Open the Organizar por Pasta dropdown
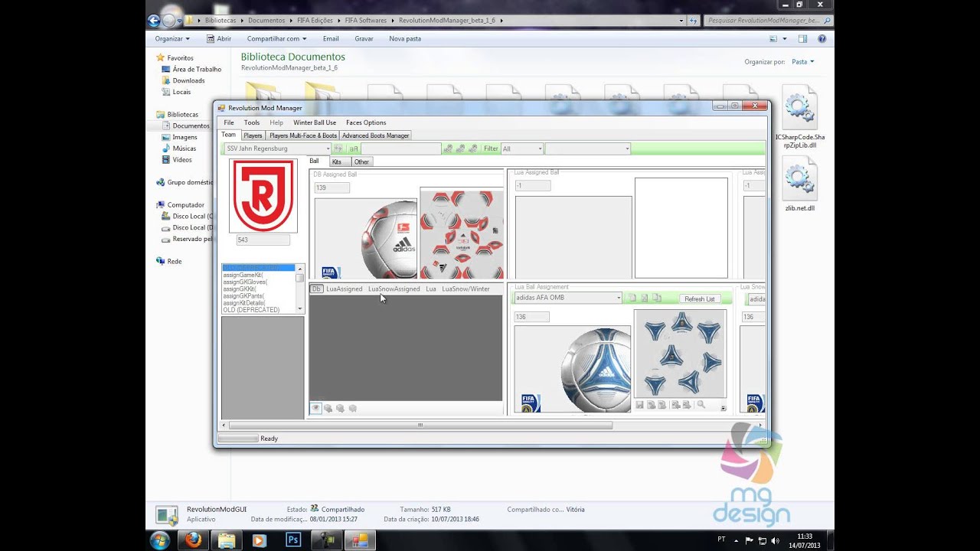This screenshot has height=551, width=980. pyautogui.click(x=802, y=61)
